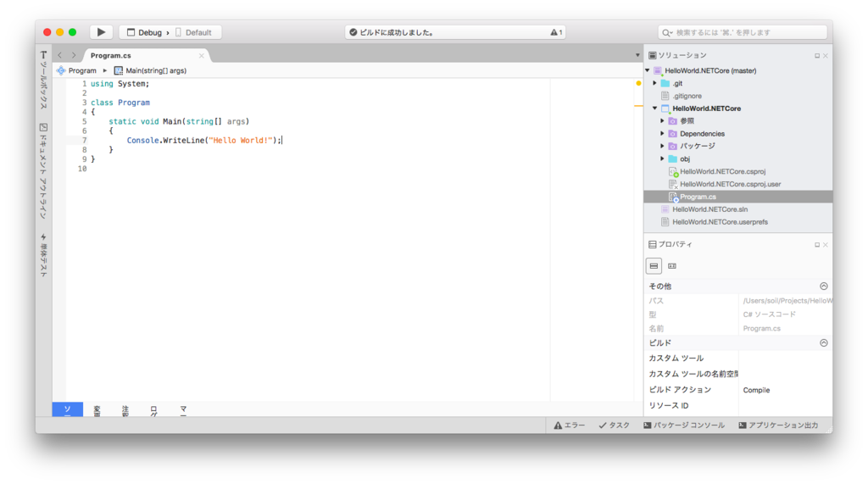Click the solution icon beside HelloWorld.NETCore (master)

click(658, 71)
